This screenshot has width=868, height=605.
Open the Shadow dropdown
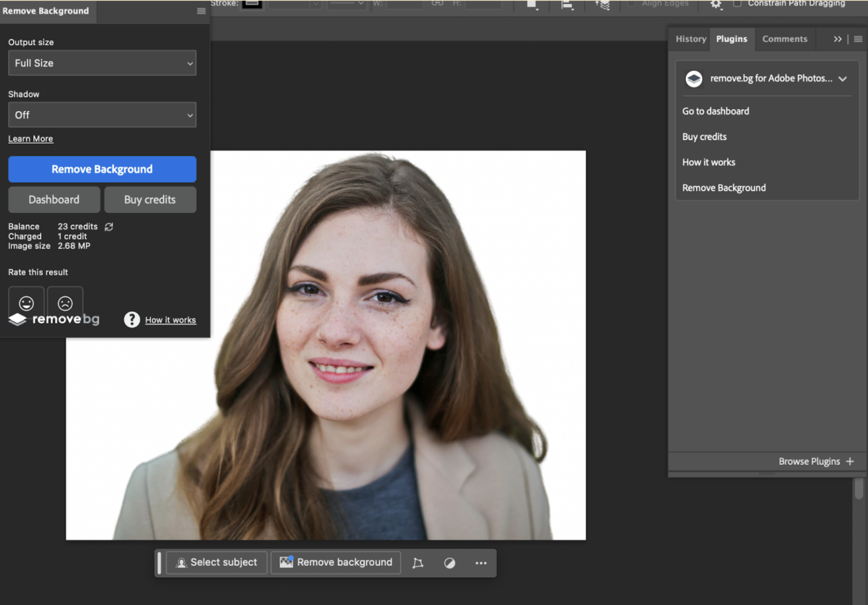[x=102, y=115]
